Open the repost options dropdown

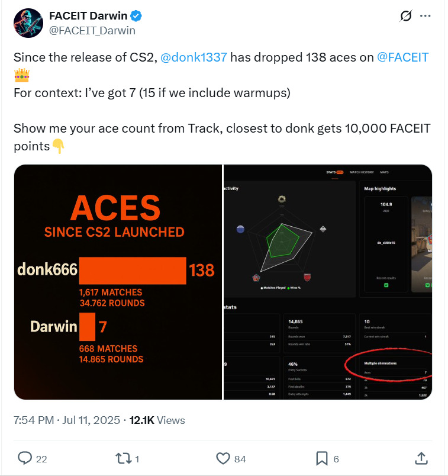[125, 458]
